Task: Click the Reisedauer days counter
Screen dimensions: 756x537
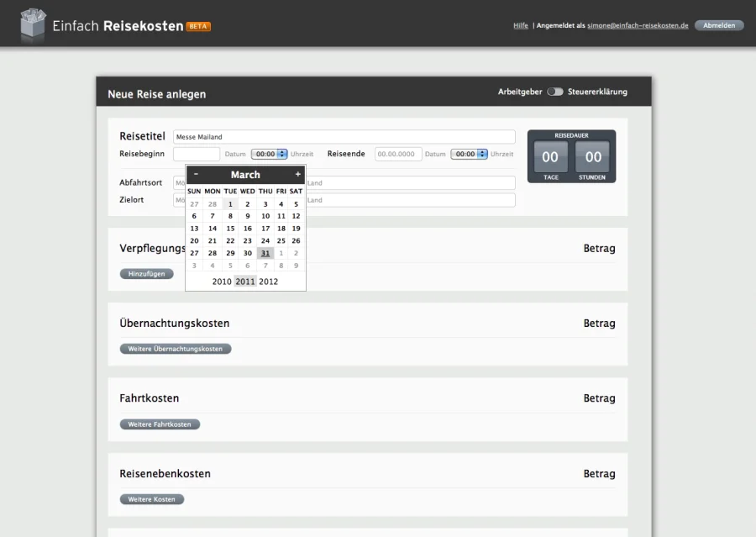Action: pyautogui.click(x=550, y=157)
